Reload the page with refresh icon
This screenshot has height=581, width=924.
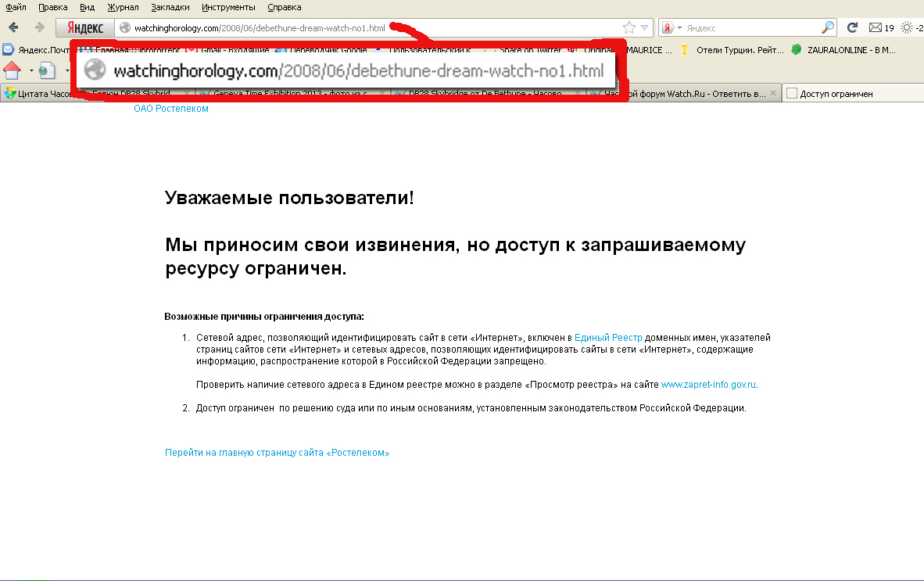pos(853,27)
